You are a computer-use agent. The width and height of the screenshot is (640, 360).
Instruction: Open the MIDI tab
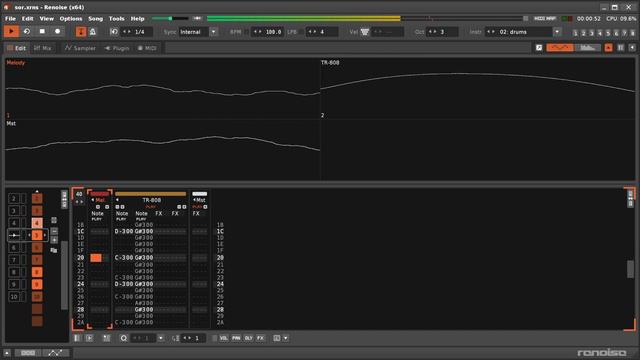coord(147,48)
